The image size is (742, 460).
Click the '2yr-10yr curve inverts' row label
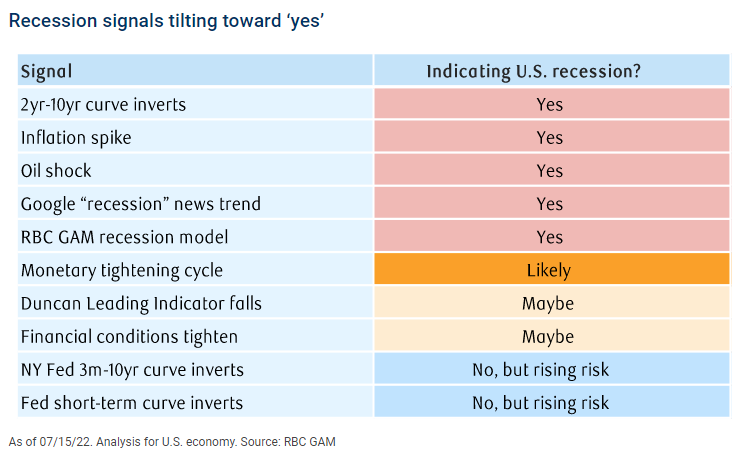[x=103, y=104]
